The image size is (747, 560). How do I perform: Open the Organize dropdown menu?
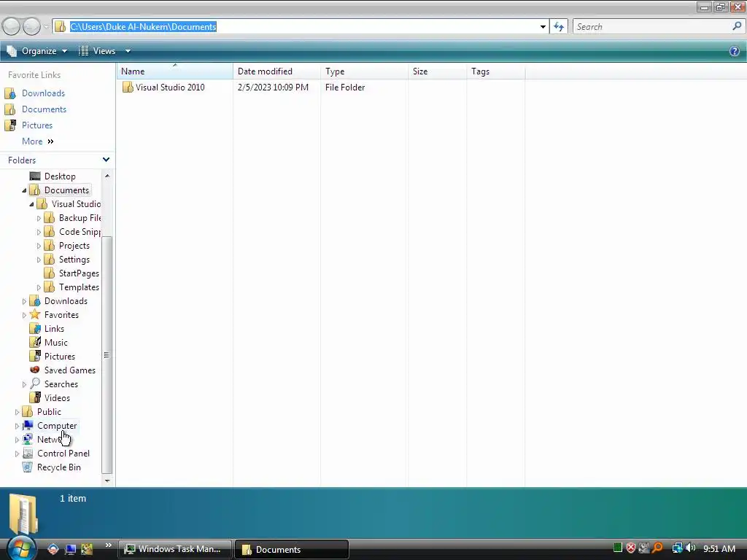(x=36, y=51)
